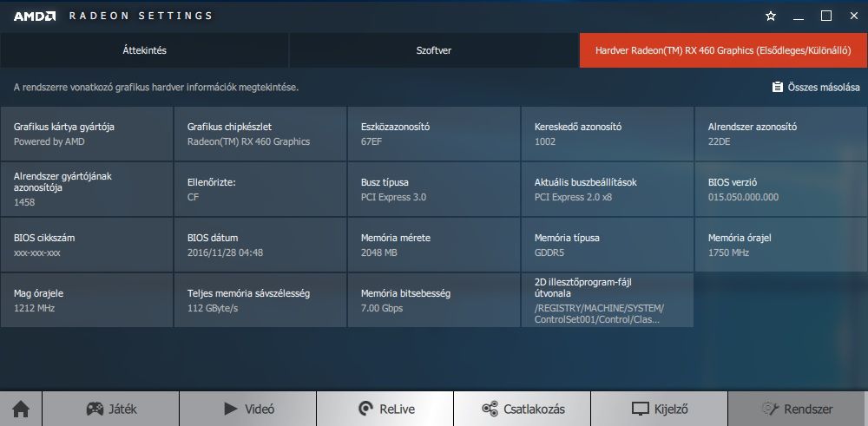The image size is (868, 426).
Task: Click the favorites star icon in title bar
Action: [771, 16]
